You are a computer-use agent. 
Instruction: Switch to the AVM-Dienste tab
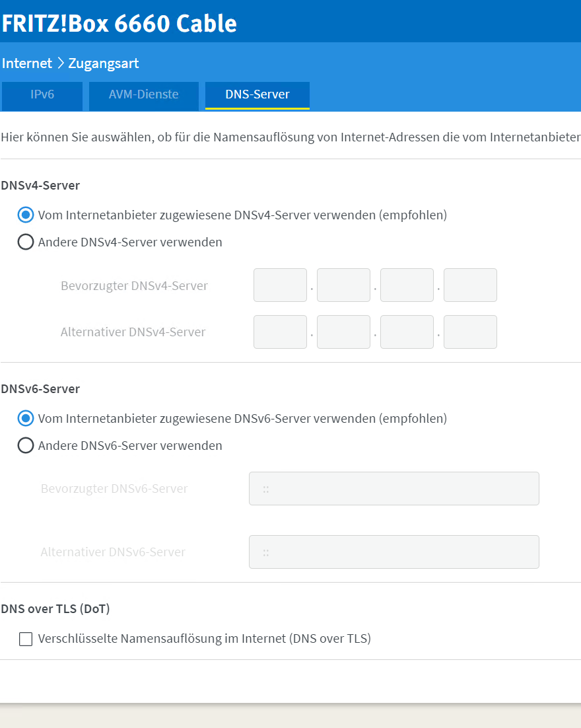pos(144,96)
